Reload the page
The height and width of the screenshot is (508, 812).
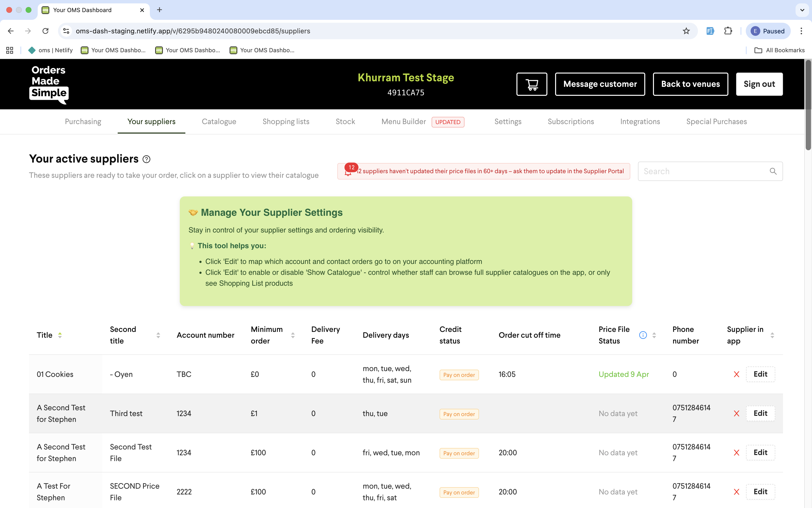[x=45, y=31]
